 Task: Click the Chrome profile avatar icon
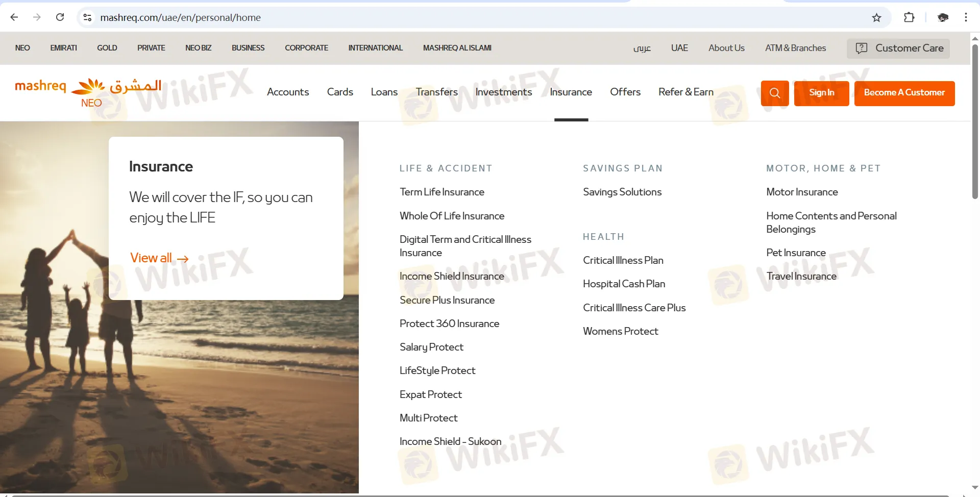click(943, 17)
